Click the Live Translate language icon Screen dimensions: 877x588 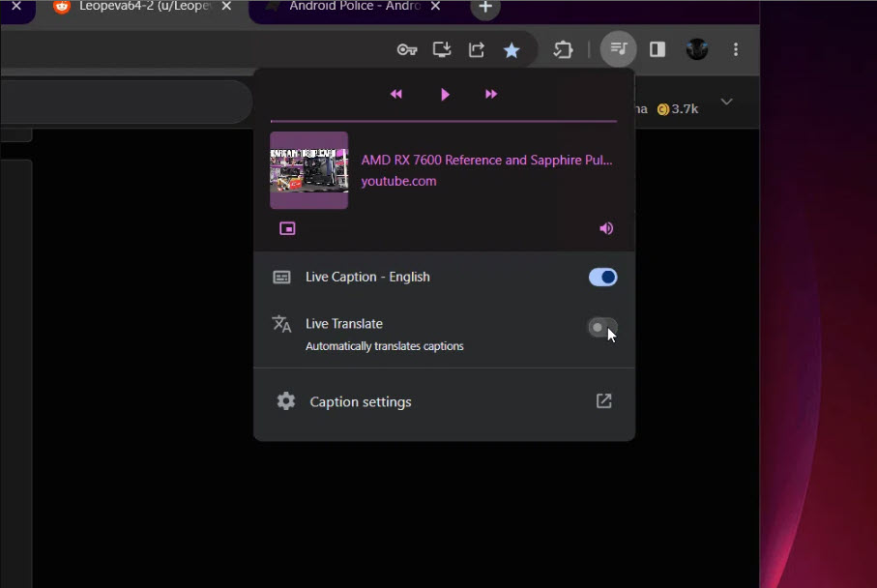pyautogui.click(x=281, y=324)
